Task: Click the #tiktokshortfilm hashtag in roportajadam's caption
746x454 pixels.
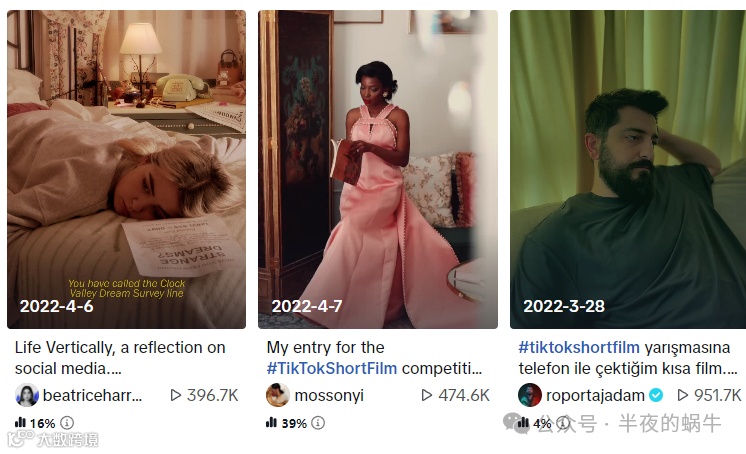Action: click(579, 347)
